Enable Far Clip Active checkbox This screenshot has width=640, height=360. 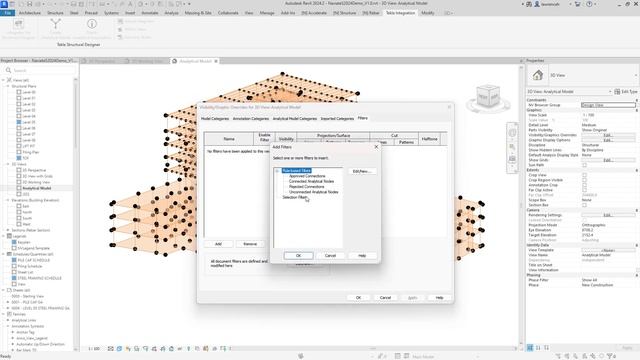tap(584, 190)
